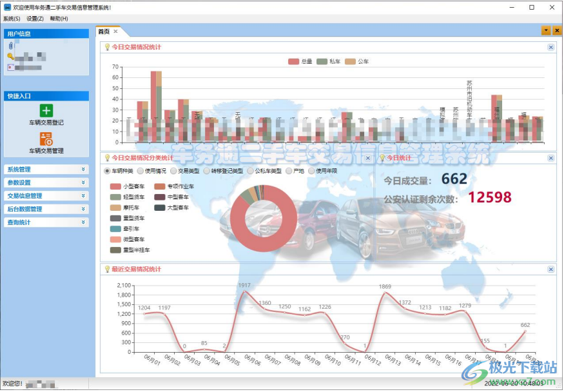Expand the 交易信息管理 section
The height and width of the screenshot is (392, 564).
click(x=46, y=195)
